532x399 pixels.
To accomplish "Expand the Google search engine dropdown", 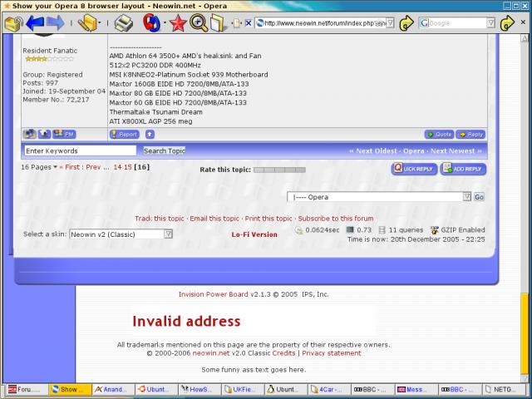I will [x=490, y=23].
